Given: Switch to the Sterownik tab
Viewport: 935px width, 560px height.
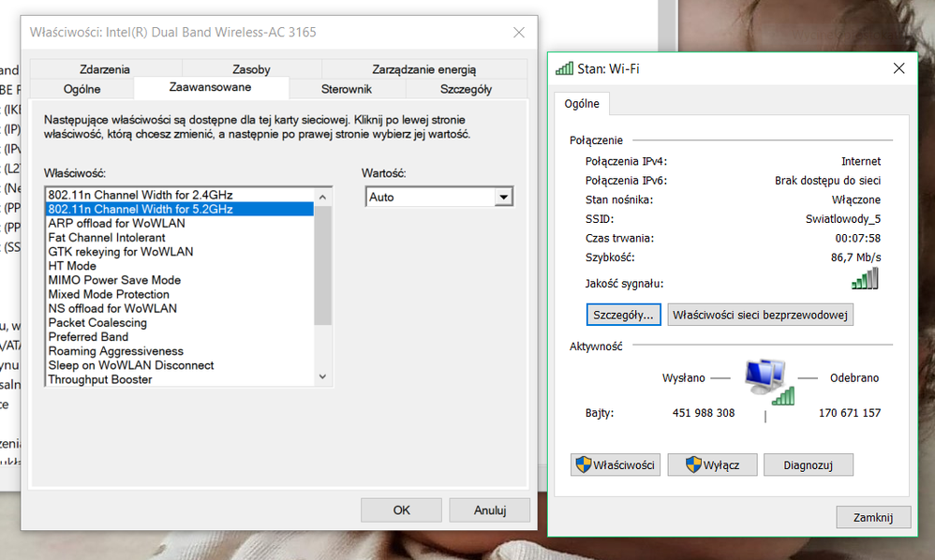Looking at the screenshot, I should tap(347, 89).
